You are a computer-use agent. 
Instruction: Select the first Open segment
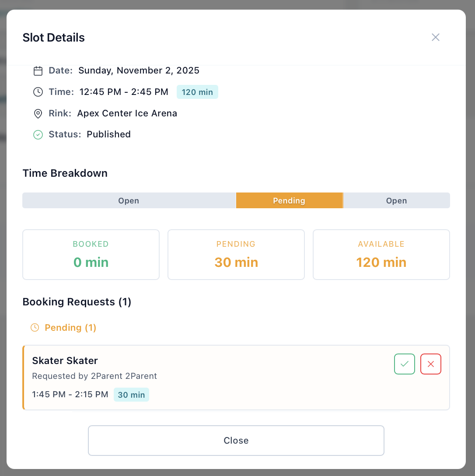click(129, 200)
